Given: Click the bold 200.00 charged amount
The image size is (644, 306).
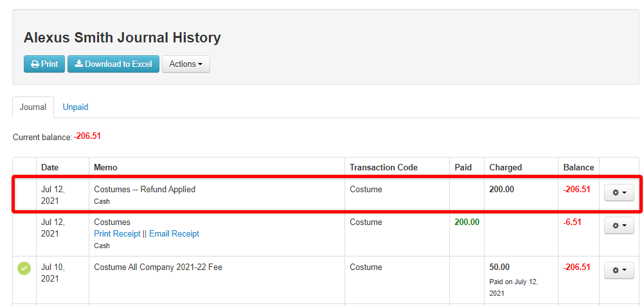Looking at the screenshot, I should click(501, 190).
